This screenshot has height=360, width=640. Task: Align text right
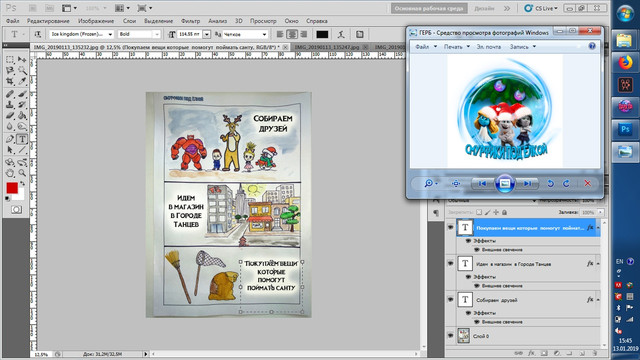(x=304, y=34)
